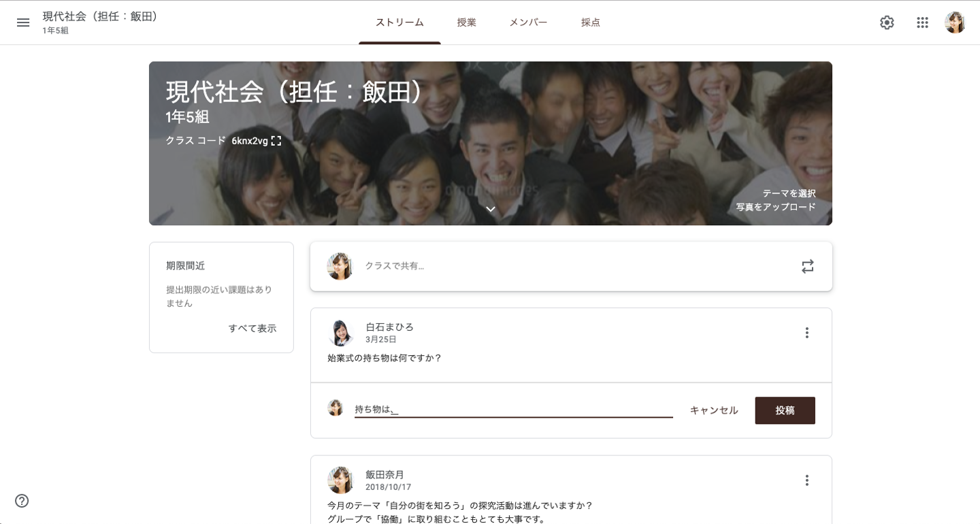The height and width of the screenshot is (524, 980).
Task: Click the 3月25日 post date
Action: pyautogui.click(x=381, y=340)
